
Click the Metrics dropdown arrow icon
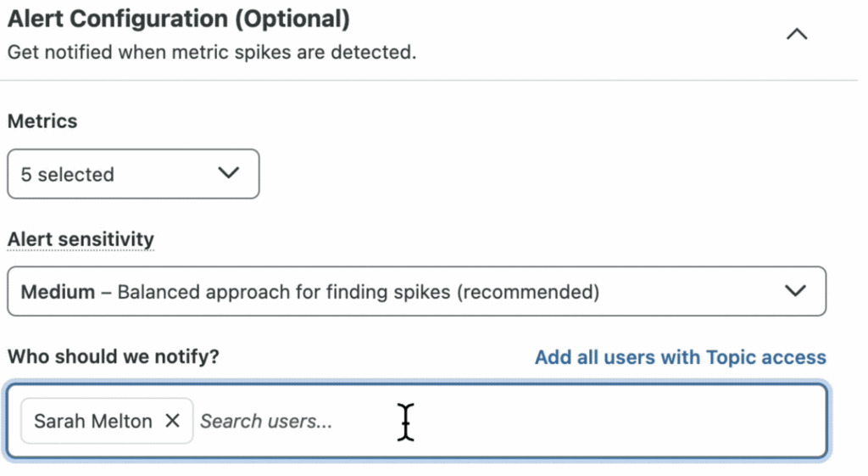pos(228,173)
